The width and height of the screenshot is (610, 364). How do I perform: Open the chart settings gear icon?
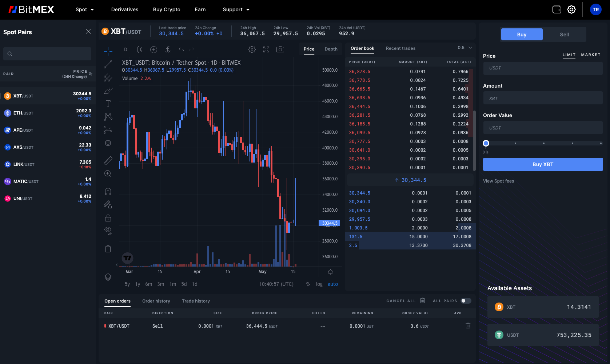click(x=252, y=49)
